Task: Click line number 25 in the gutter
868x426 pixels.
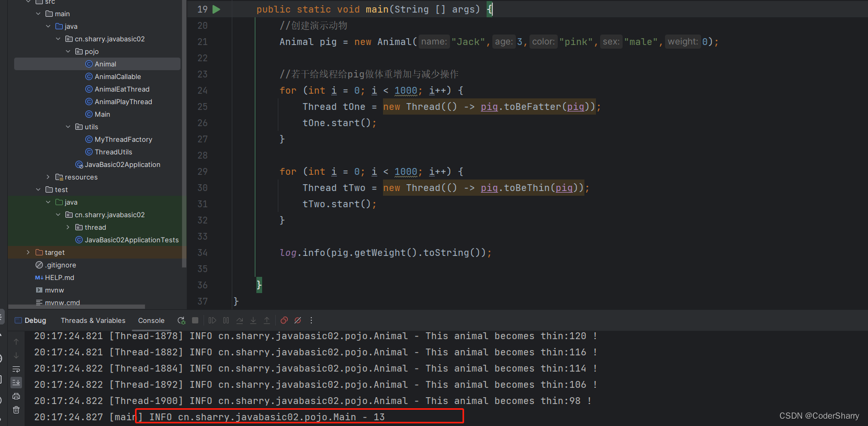Action: coord(202,107)
